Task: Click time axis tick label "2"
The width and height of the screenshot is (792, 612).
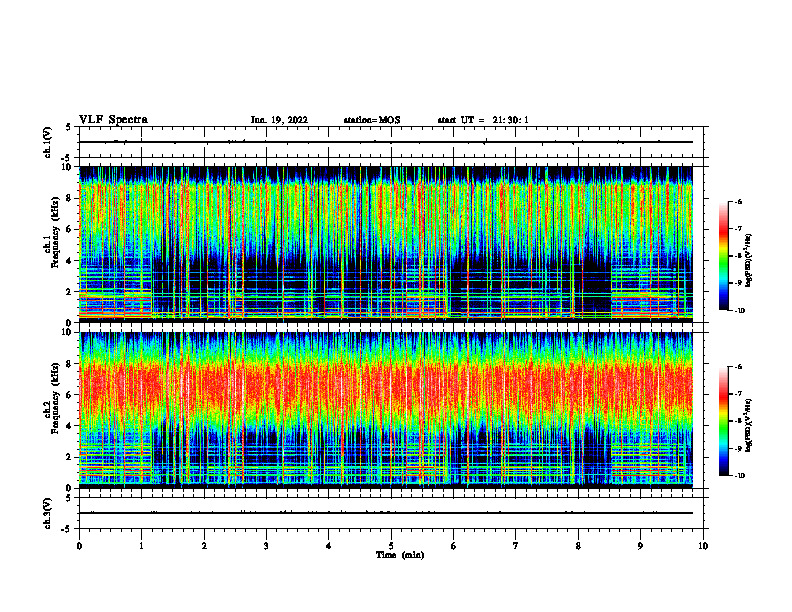Action: pyautogui.click(x=204, y=546)
